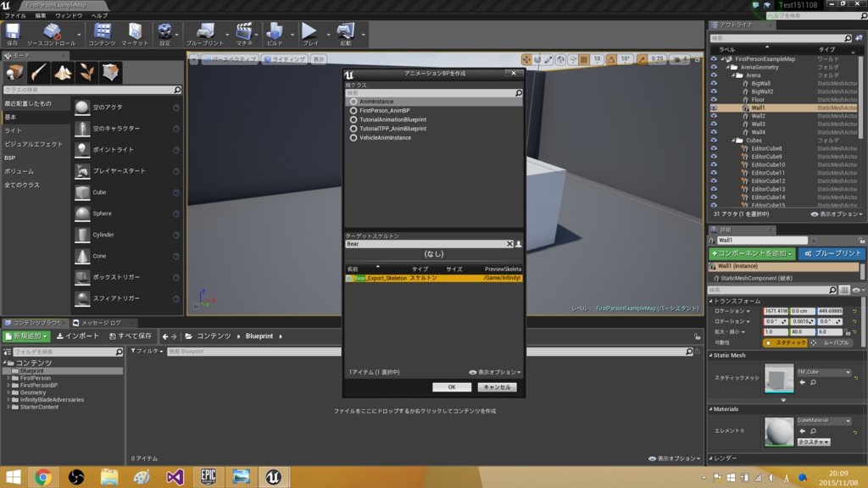The height and width of the screenshot is (488, 868).
Task: Open the Edit (編集) menu
Action: 41,16
